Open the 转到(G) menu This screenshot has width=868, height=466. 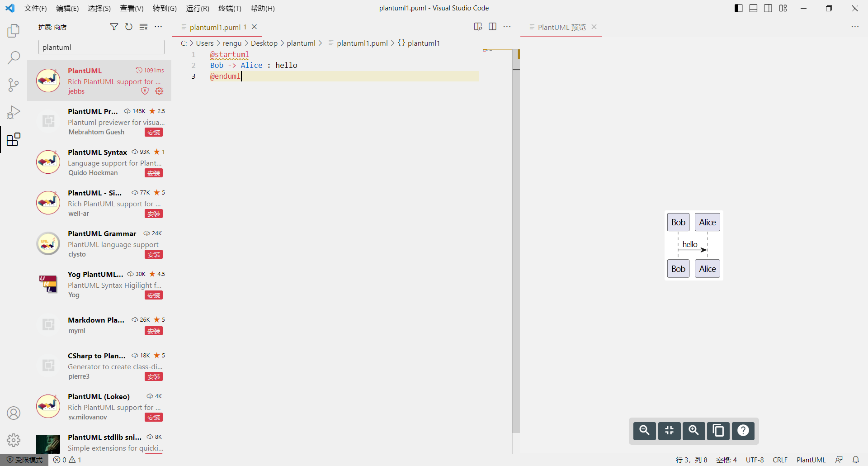[x=165, y=8]
